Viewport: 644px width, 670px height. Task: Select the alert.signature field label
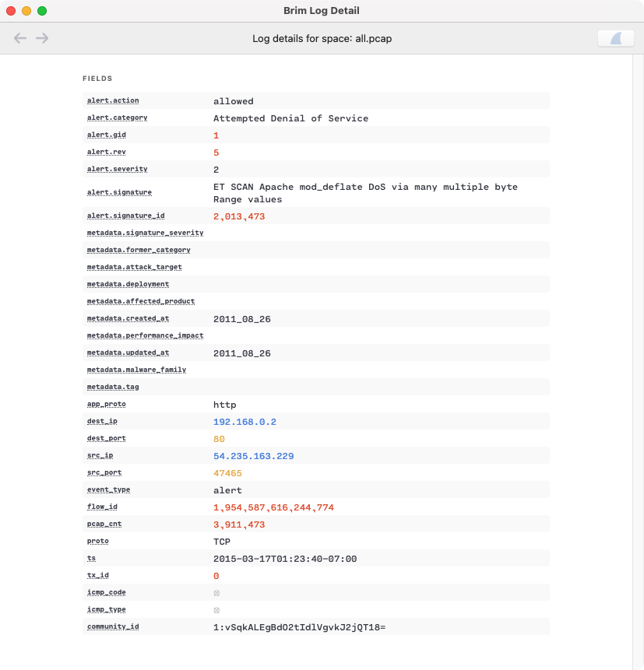119,192
